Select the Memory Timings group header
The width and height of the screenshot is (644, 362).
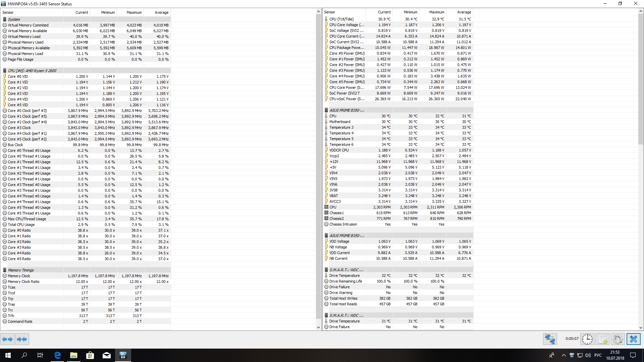(x=21, y=270)
